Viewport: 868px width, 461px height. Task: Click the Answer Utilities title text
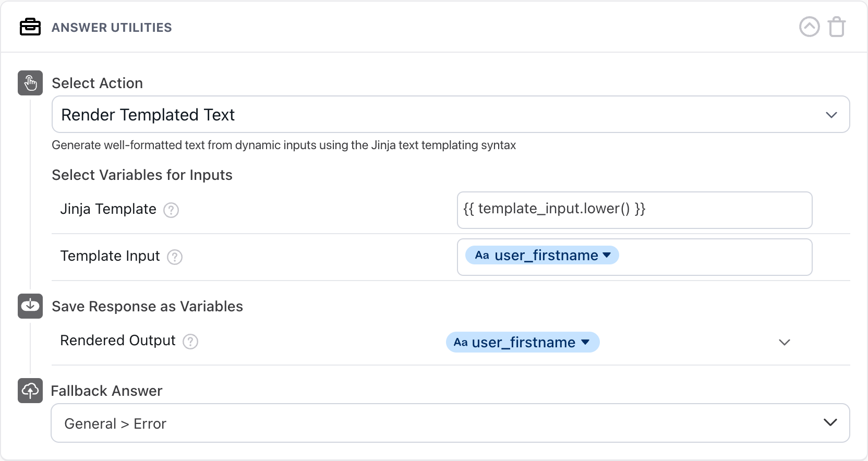112,28
